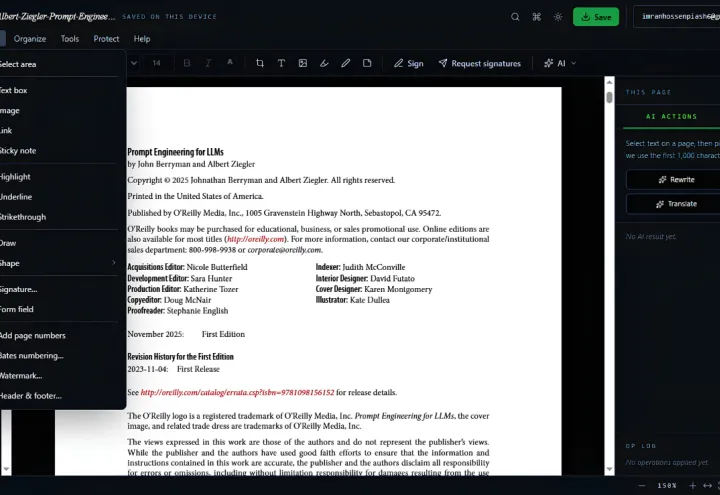This screenshot has width=720, height=495.
Task: Toggle Bold formatting
Action: pyautogui.click(x=187, y=63)
